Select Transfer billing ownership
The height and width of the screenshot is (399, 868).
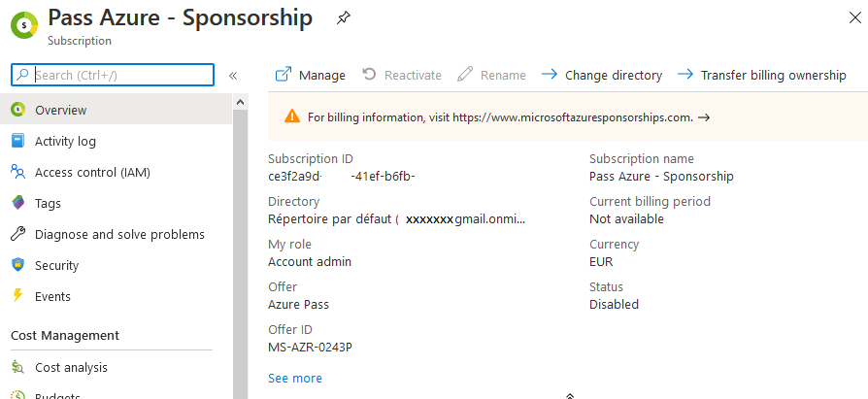774,76
